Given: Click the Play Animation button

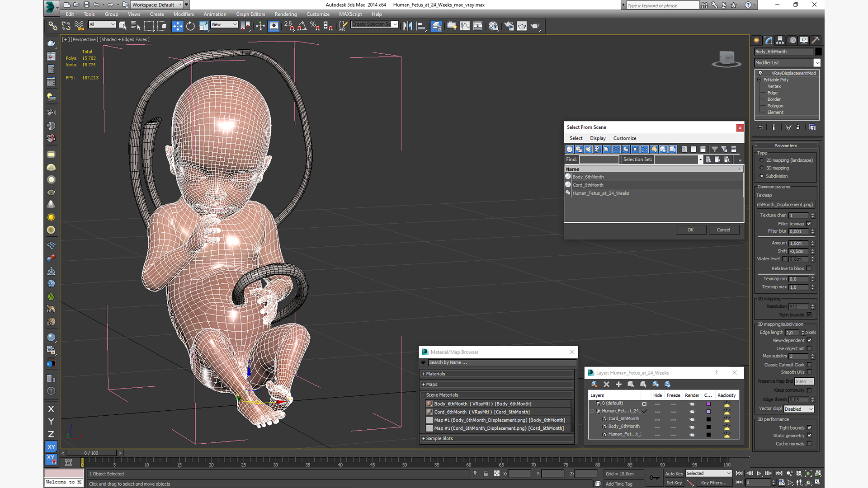Looking at the screenshot, I should pos(759,474).
